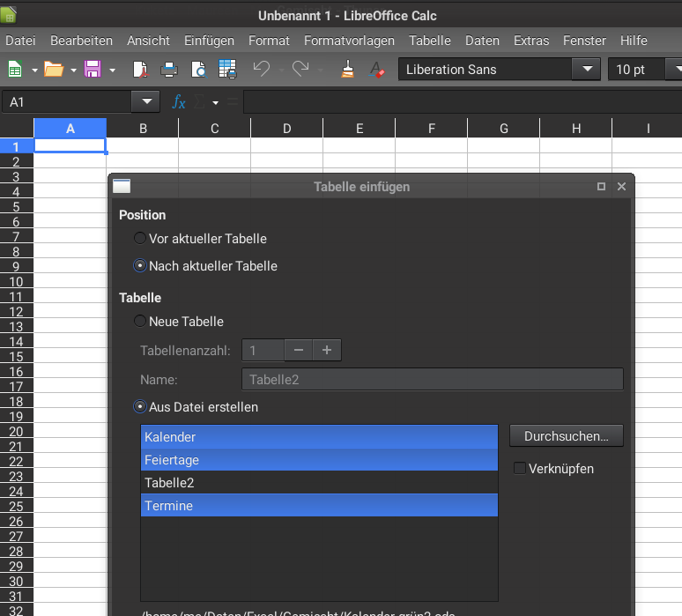
Task: Close the Tabelle einfügen dialog
Action: click(621, 186)
